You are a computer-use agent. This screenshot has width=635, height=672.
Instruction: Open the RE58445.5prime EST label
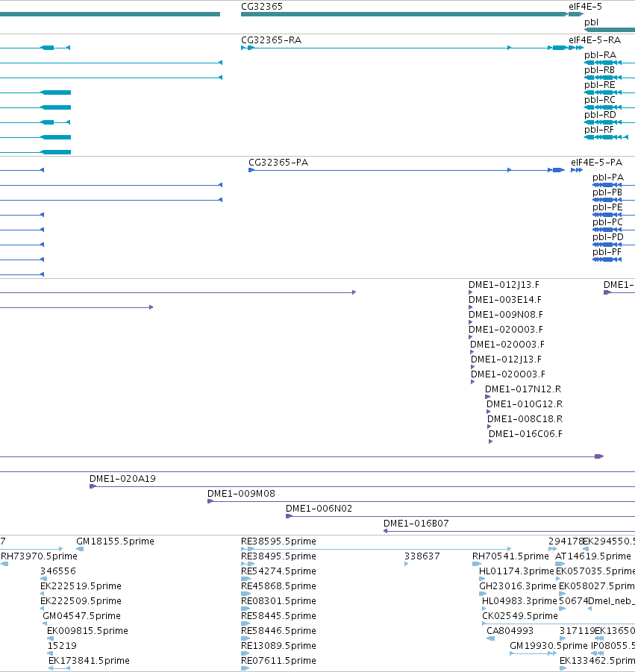[278, 616]
